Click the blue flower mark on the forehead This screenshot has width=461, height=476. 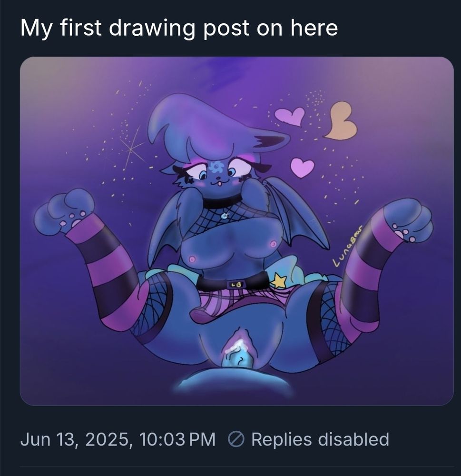pos(217,167)
